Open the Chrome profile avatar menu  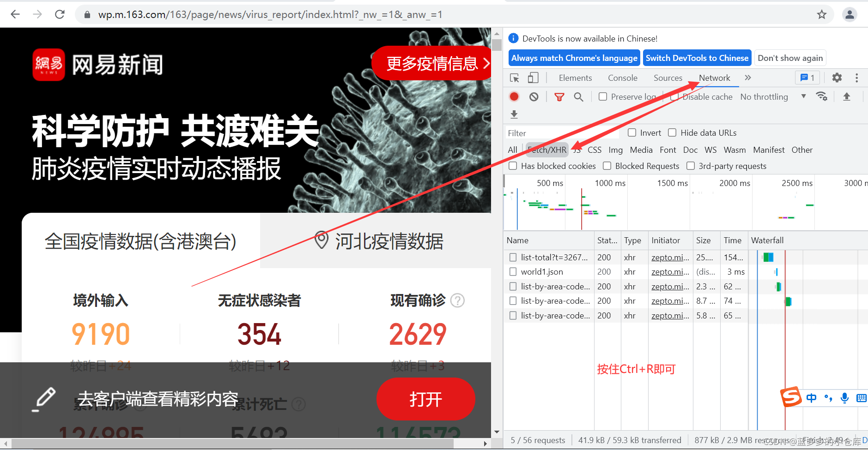click(x=850, y=14)
